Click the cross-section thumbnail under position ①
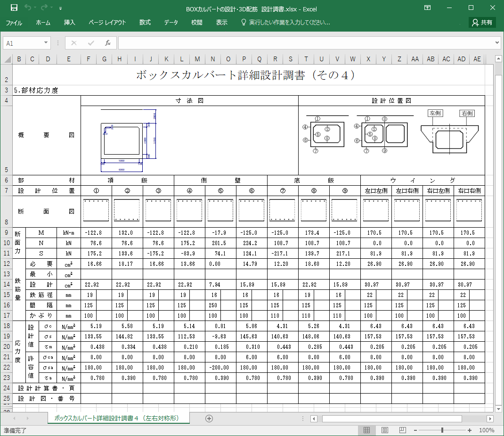 coord(96,210)
